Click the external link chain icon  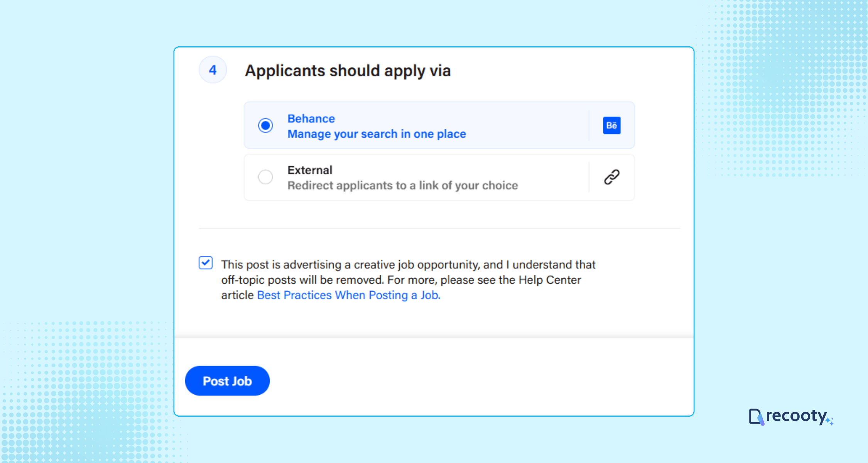613,177
